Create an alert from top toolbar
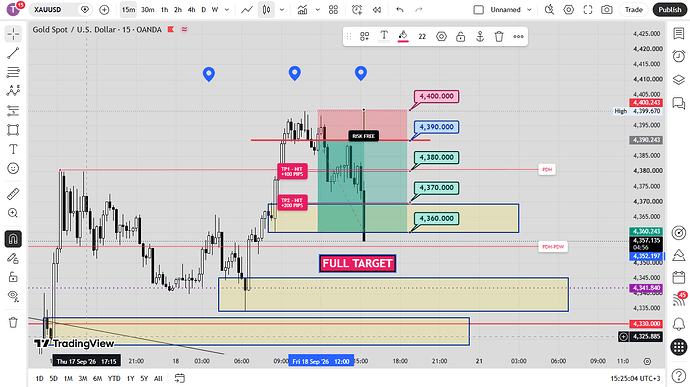The image size is (690, 387). (x=357, y=9)
